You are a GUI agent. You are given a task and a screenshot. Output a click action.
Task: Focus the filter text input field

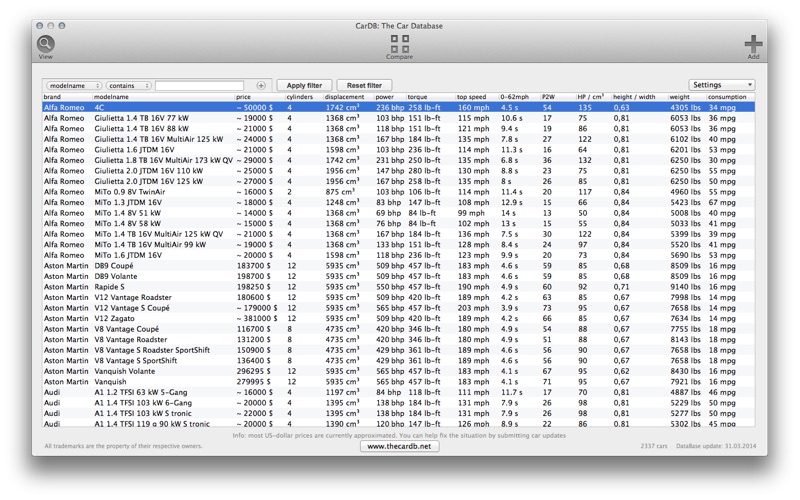pyautogui.click(x=199, y=86)
